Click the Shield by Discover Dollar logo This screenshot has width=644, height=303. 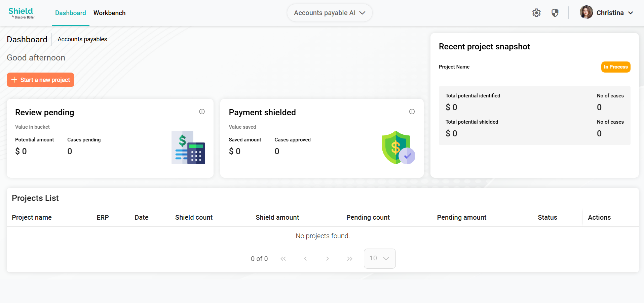[22, 13]
